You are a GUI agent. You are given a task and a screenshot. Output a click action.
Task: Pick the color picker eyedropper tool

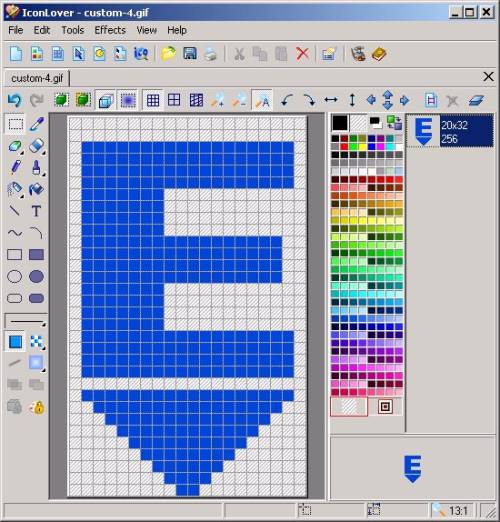(37, 124)
